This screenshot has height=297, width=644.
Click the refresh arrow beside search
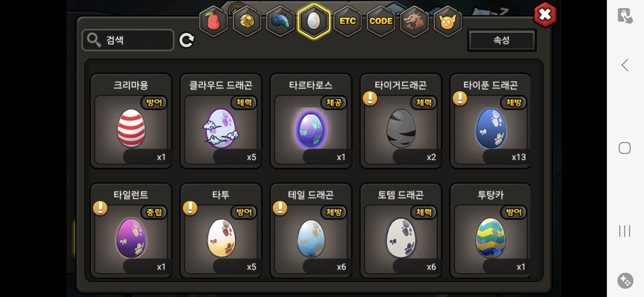tap(187, 40)
